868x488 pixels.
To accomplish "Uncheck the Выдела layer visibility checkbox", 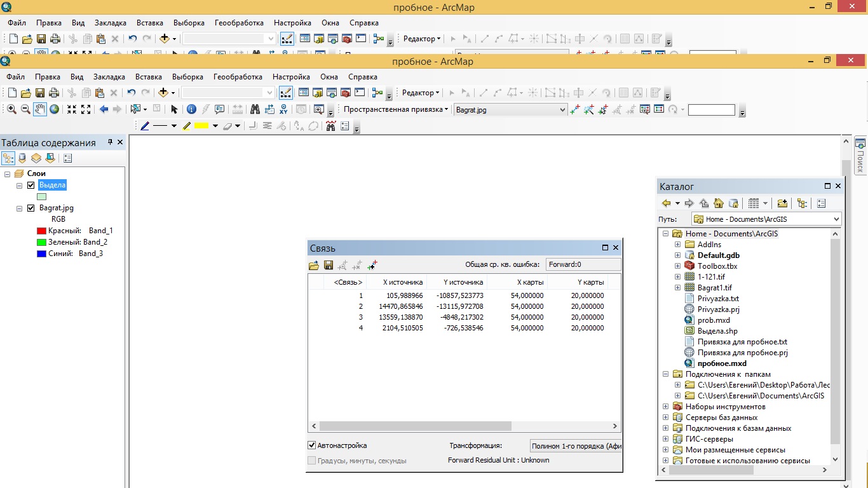I will 31,186.
